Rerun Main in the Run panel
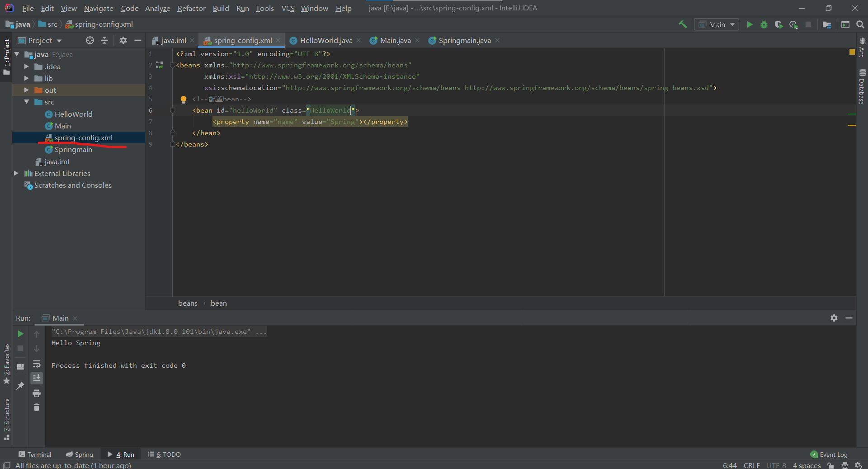The height and width of the screenshot is (469, 868). [20, 334]
